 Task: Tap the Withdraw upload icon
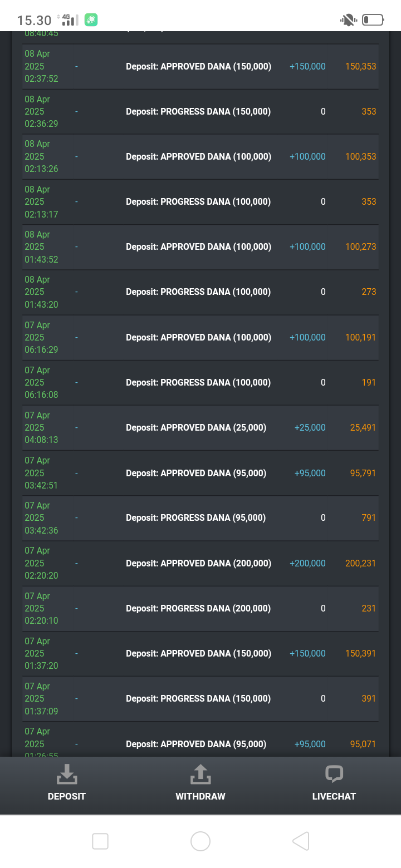click(200, 774)
